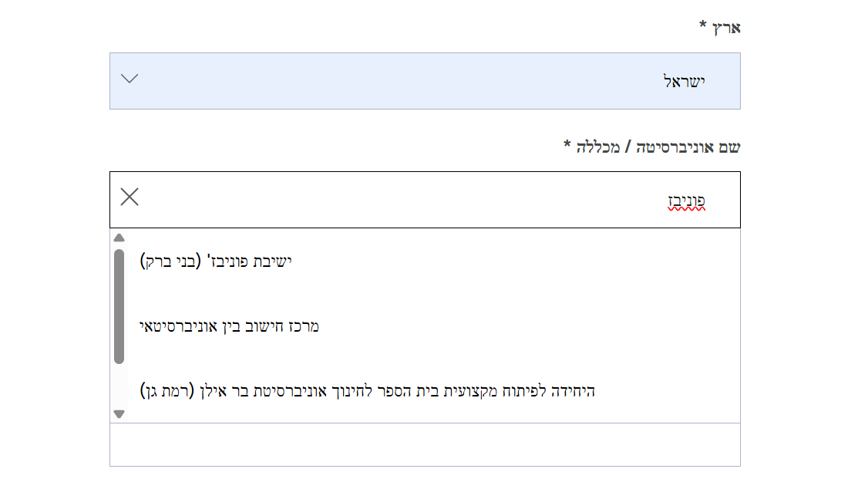Click the שם אוניברסיטה / מכללה label
This screenshot has width=868, height=479.
(652, 147)
